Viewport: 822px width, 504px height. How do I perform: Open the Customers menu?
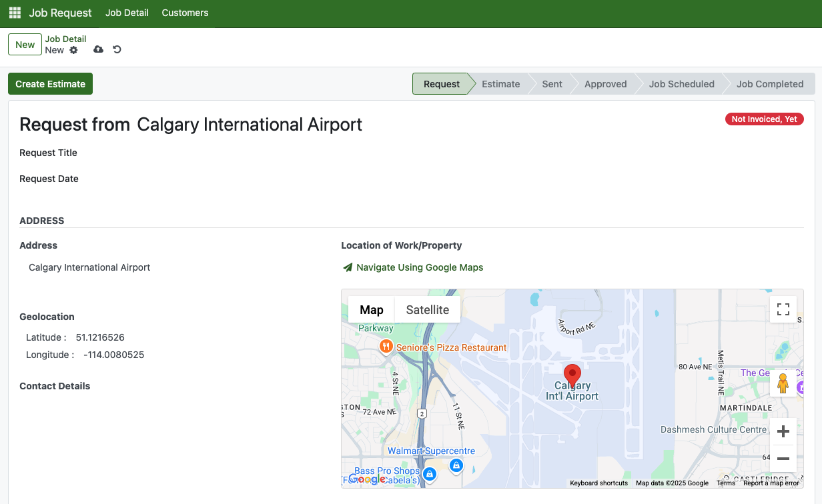[x=185, y=13]
